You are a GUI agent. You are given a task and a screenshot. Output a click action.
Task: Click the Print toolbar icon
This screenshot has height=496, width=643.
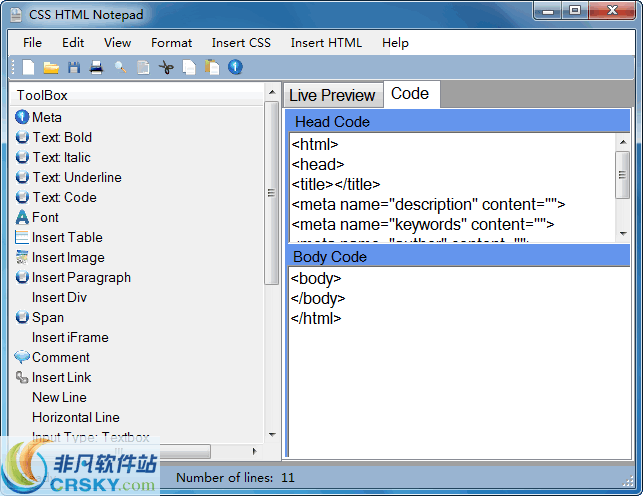[96, 68]
